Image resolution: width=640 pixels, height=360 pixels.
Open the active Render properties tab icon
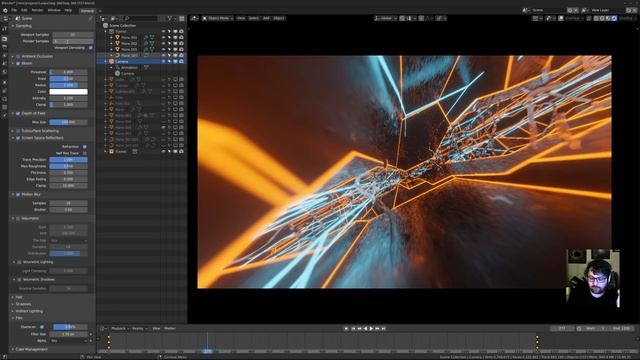click(x=4, y=39)
